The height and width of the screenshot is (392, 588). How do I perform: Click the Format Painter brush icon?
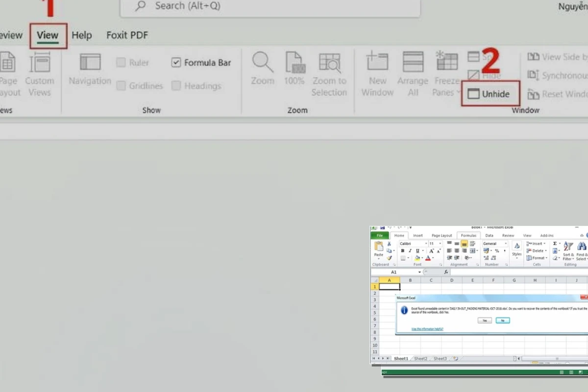pyautogui.click(x=389, y=258)
